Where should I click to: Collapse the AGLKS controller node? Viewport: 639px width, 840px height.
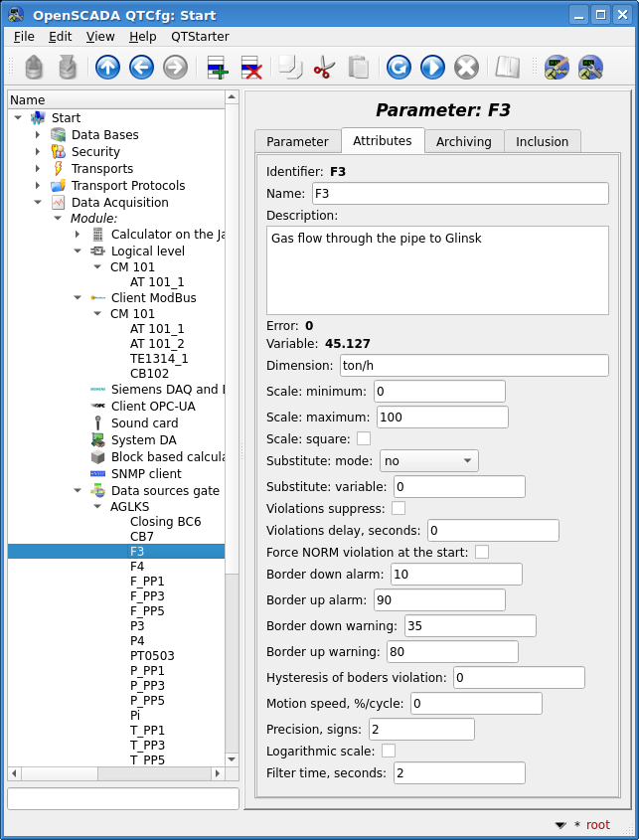click(x=97, y=506)
